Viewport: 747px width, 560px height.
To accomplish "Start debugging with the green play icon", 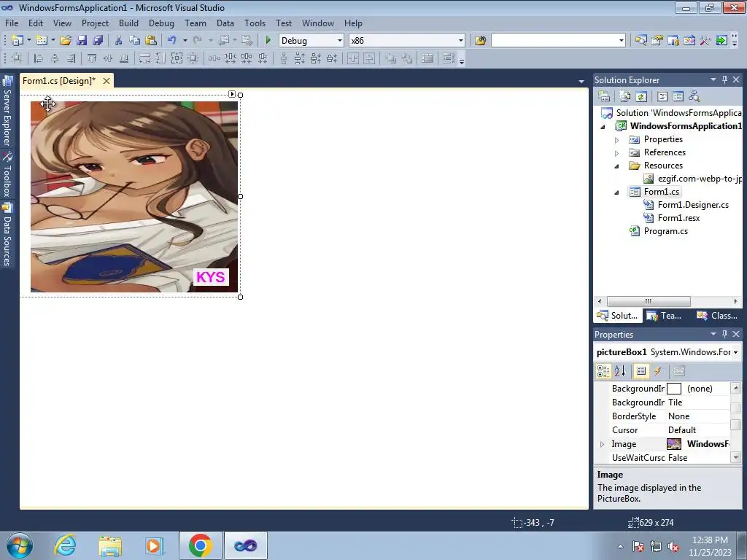I will coord(268,41).
